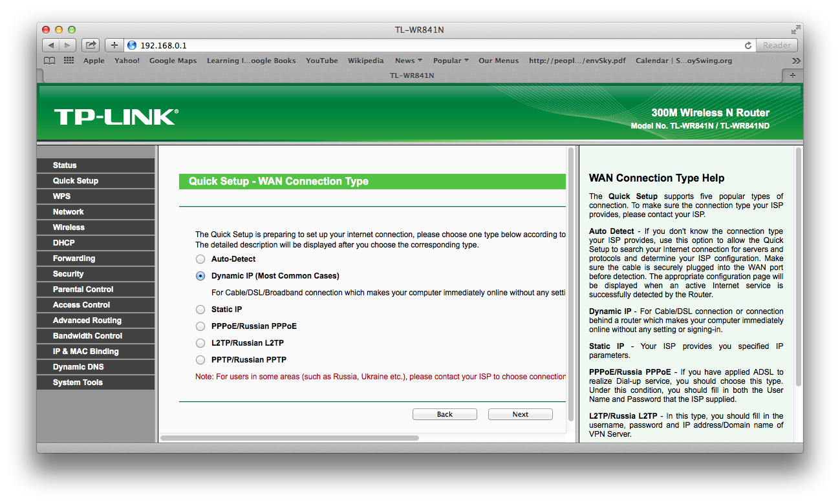Choose PPPoE/Russian PPPoE connection type
The image size is (840, 504).
click(200, 326)
